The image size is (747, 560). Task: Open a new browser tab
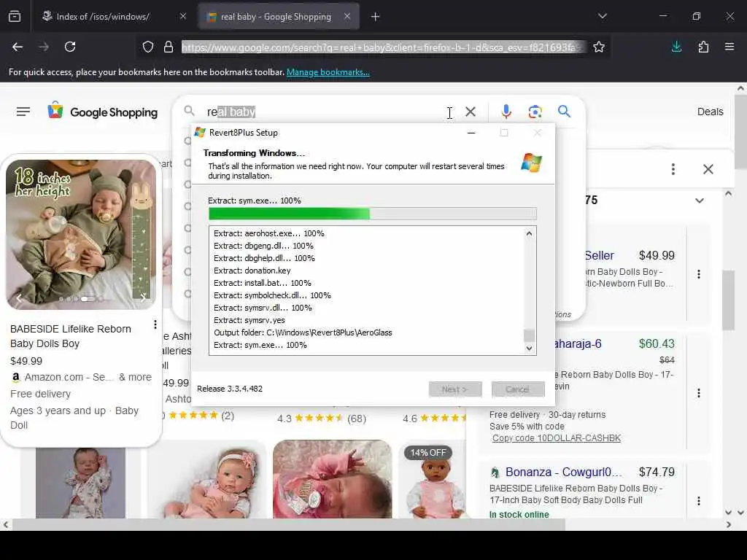(x=376, y=17)
